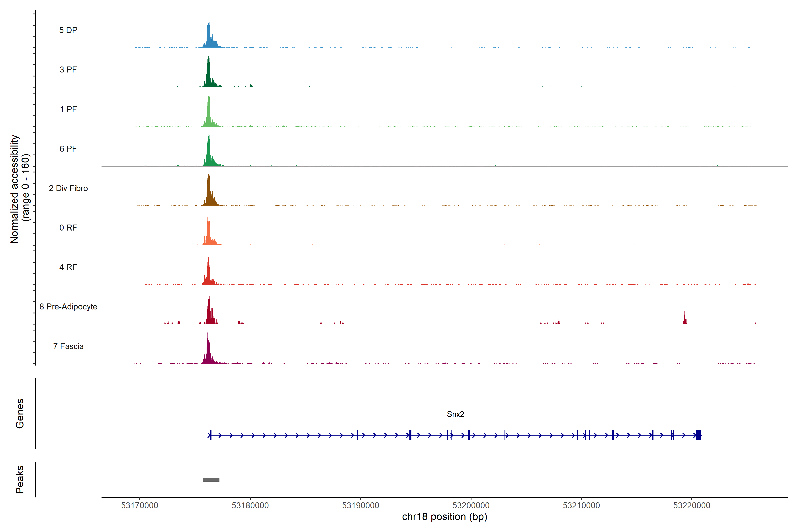The height and width of the screenshot is (532, 798).
Task: Click the 7 Fascia track label
Action: tap(68, 346)
